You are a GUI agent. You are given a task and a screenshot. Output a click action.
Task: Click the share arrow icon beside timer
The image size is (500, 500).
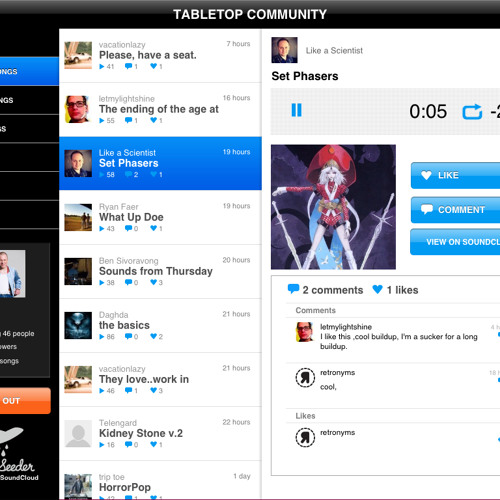pyautogui.click(x=472, y=112)
